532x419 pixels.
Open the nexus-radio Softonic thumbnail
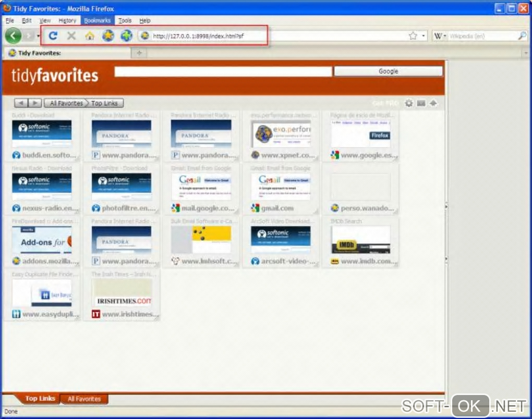click(x=42, y=187)
